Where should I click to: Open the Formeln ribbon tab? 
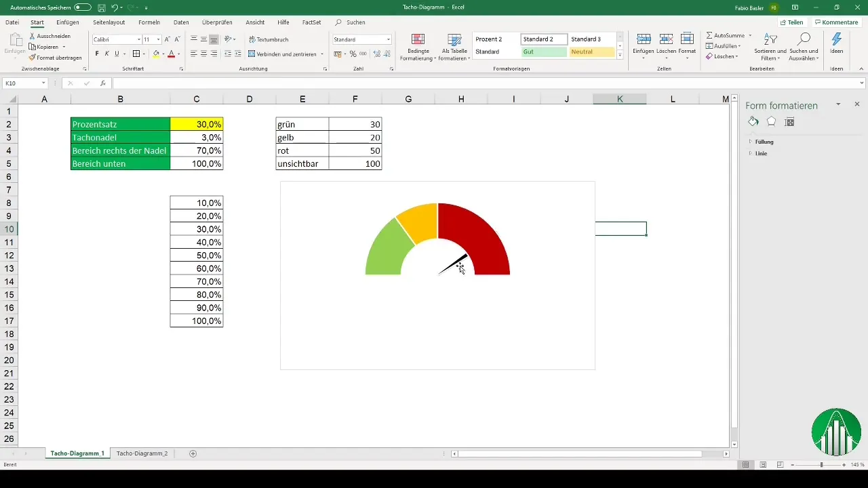(149, 22)
